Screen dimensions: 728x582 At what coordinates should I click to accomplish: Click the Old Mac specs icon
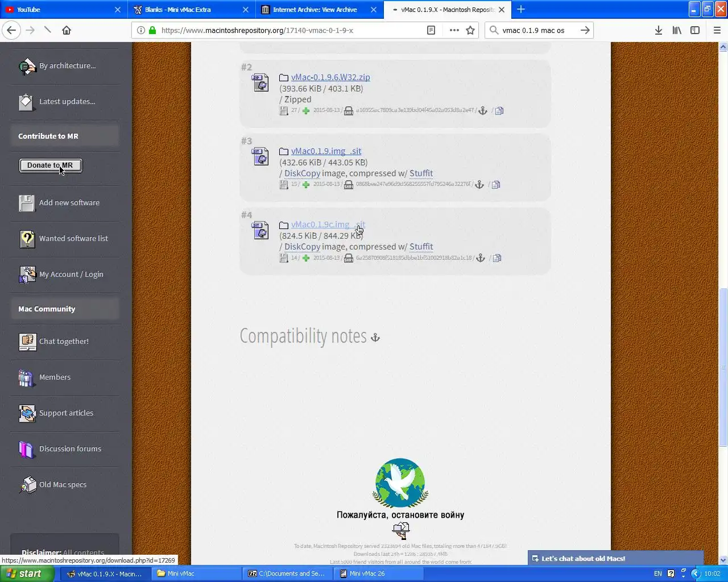(x=27, y=485)
